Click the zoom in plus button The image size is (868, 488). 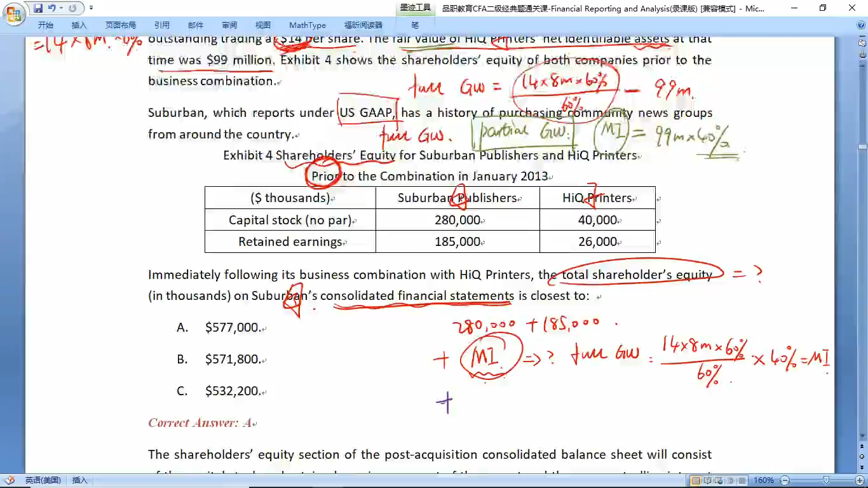coord(860,480)
